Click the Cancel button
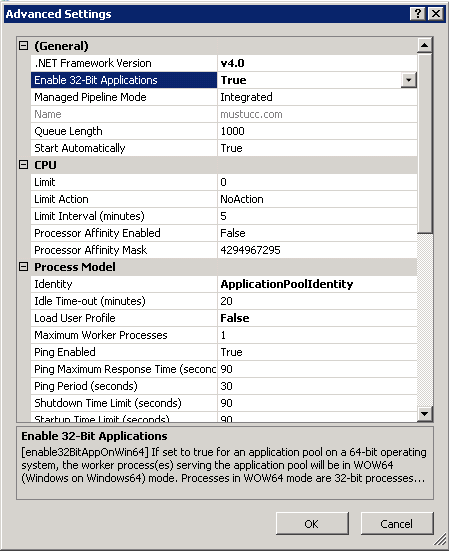 point(397,524)
